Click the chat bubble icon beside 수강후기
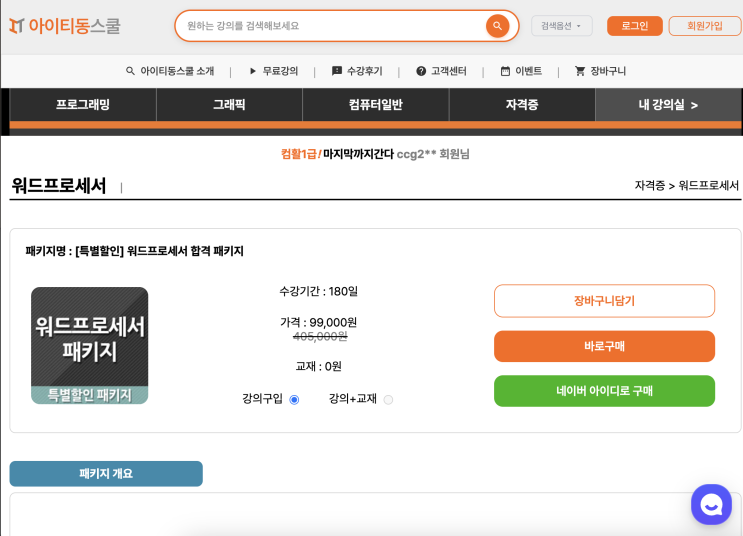This screenshot has width=743, height=536. coord(336,71)
